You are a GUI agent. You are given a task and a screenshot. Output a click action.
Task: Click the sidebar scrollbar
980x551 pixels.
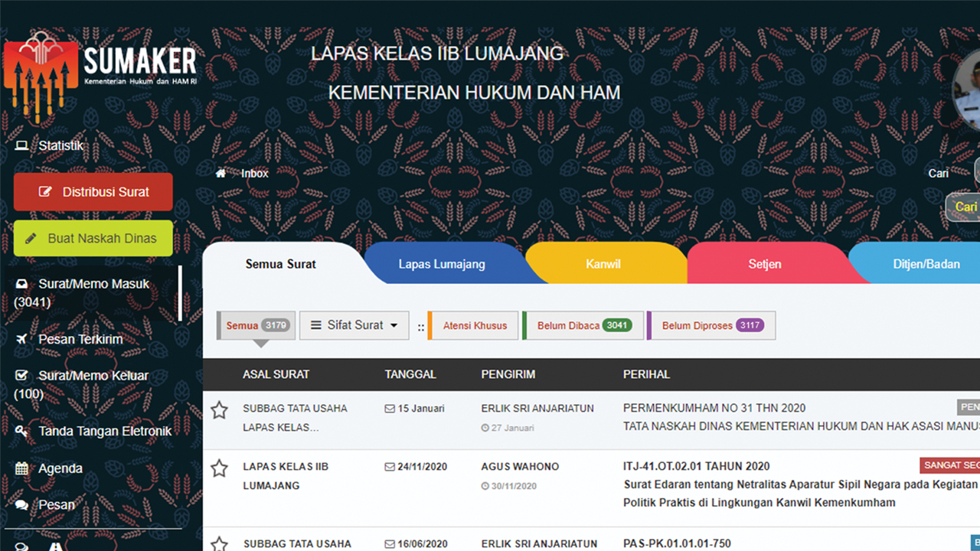tap(181, 293)
